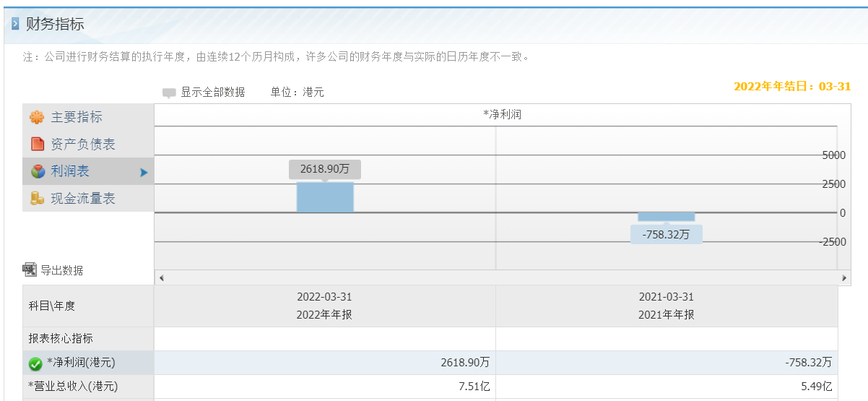Toggle the green check beside 净利润

click(x=35, y=363)
